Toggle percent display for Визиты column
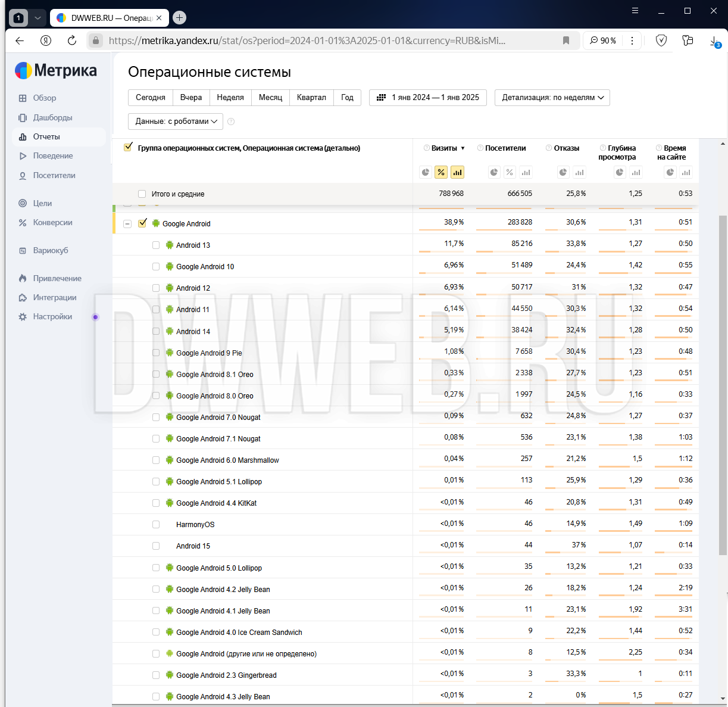 [441, 172]
